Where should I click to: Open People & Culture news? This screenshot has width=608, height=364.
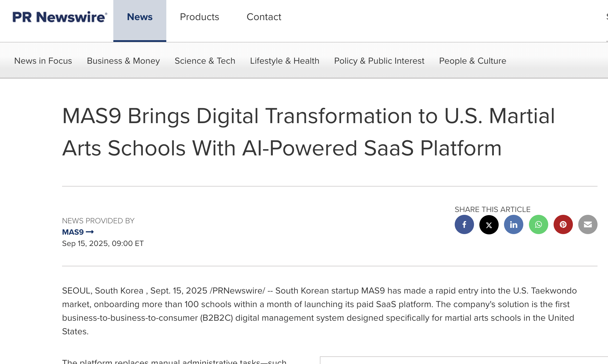coord(472,61)
